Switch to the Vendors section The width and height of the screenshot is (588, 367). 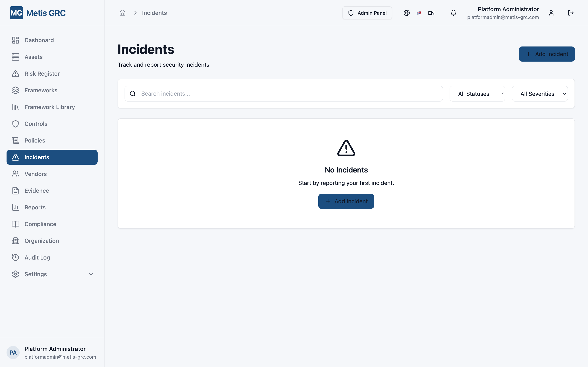point(36,174)
